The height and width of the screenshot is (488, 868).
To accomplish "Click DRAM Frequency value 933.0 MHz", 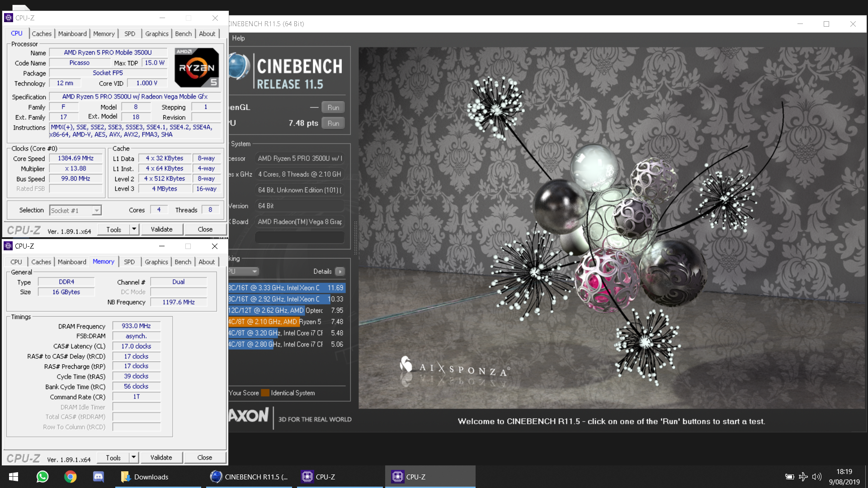I will [x=136, y=326].
